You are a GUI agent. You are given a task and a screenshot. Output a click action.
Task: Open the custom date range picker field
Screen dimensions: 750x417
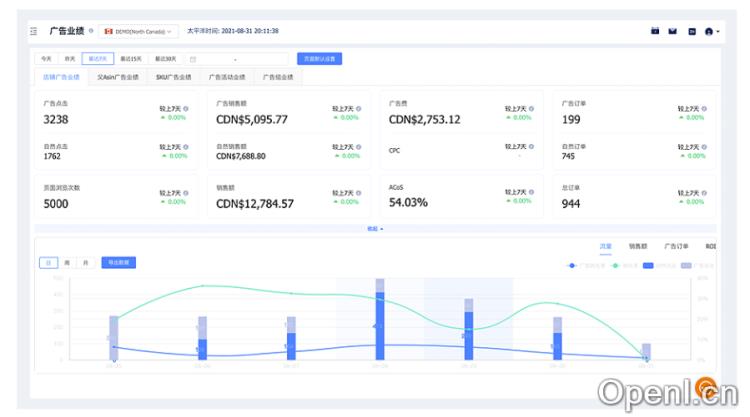(236, 59)
